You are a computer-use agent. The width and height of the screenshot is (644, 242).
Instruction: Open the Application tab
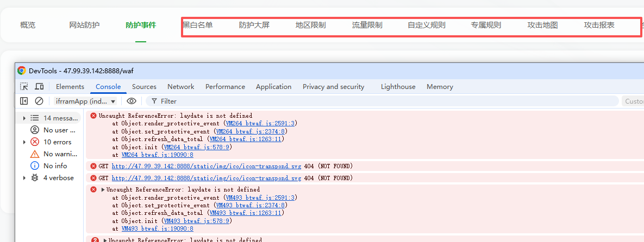273,87
